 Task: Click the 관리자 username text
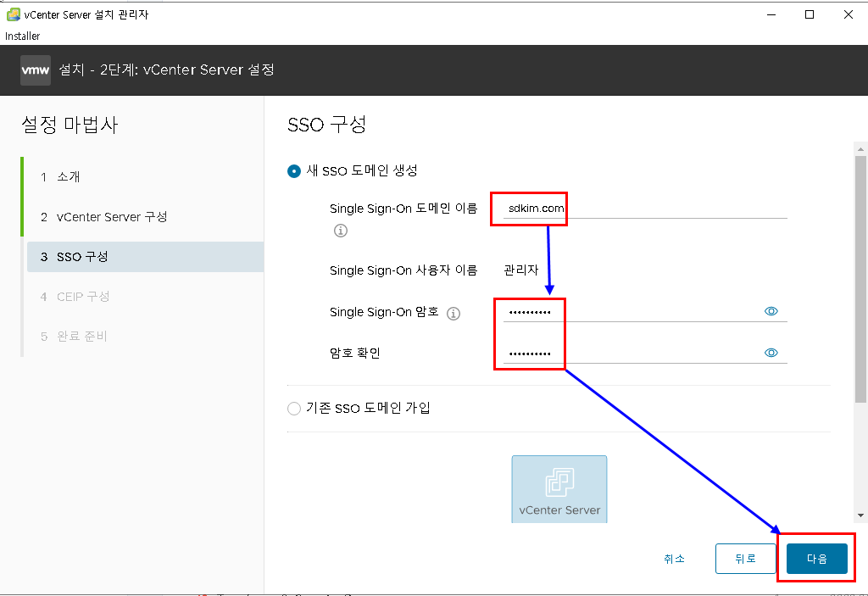(x=521, y=270)
